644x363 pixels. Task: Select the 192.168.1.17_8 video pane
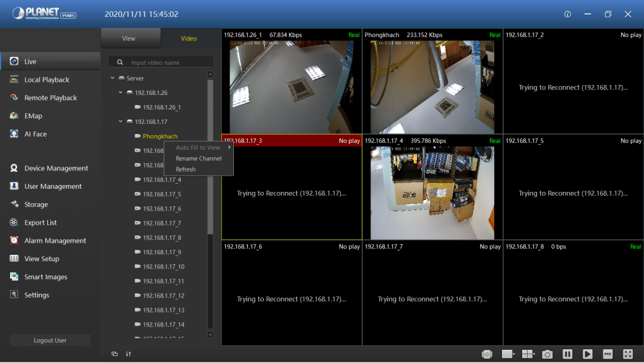[574, 293]
